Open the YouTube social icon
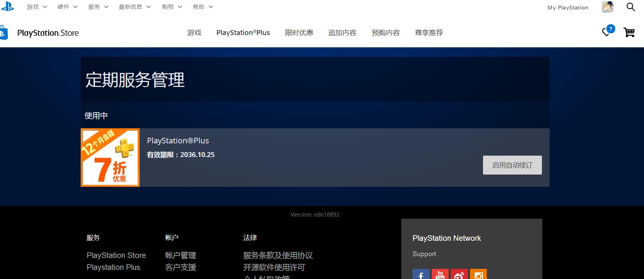This screenshot has height=279, width=644. pos(440,275)
